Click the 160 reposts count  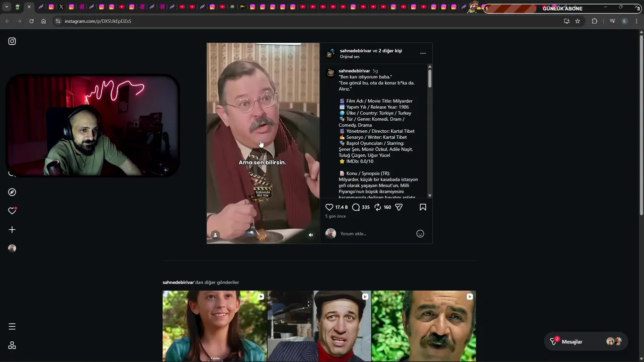point(387,207)
